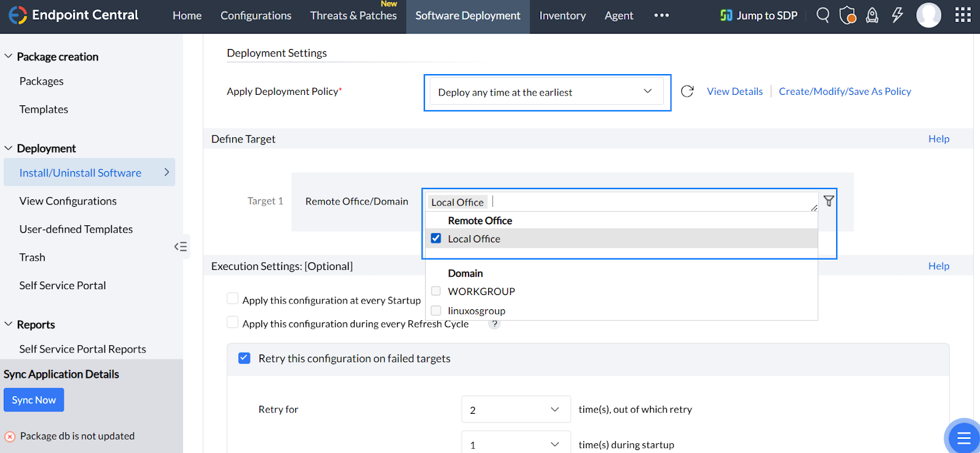
Task: Collapse the Reports section
Action: 9,324
